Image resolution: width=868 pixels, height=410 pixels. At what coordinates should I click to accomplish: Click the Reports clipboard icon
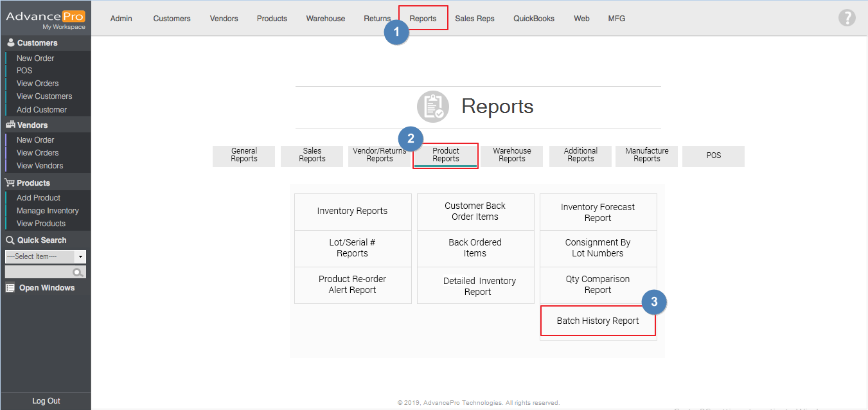pos(432,106)
